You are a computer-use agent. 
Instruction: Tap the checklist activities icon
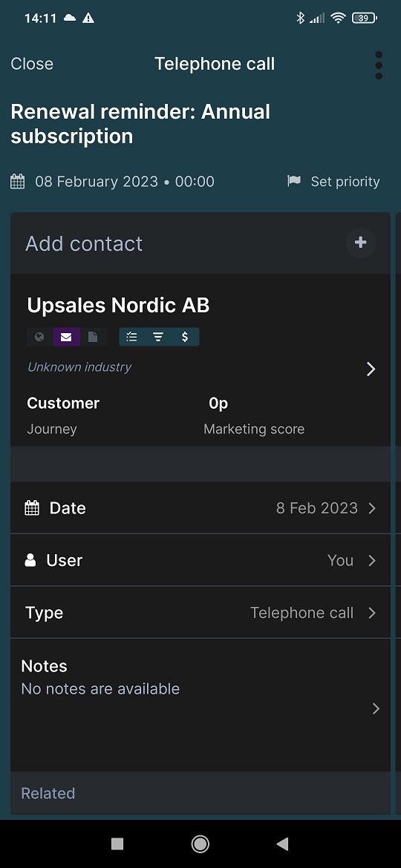click(132, 337)
